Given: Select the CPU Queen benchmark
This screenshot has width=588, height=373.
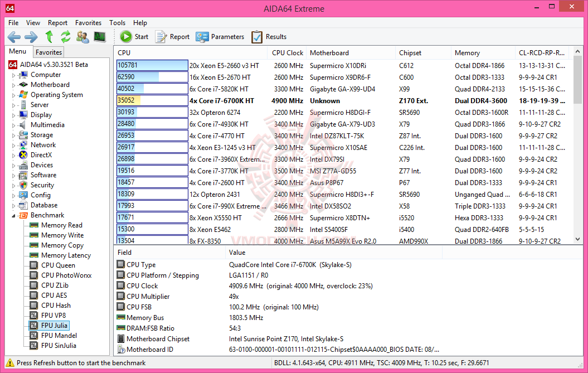Looking at the screenshot, I should [58, 265].
